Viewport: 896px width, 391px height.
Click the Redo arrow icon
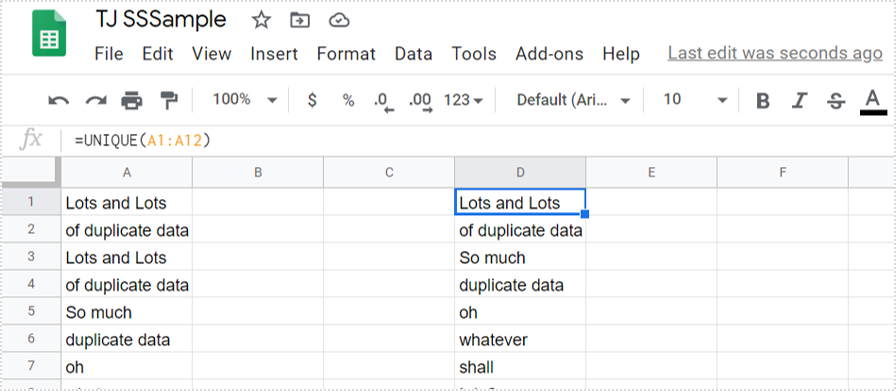point(96,101)
